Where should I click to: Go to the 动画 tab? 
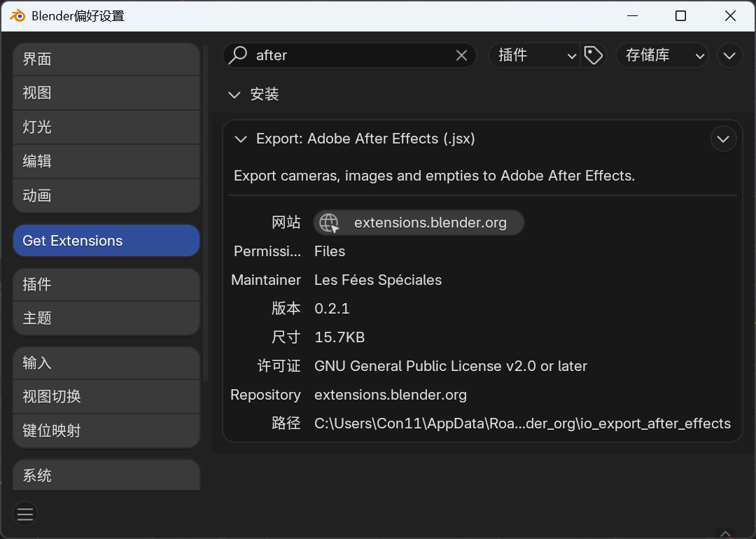click(106, 196)
